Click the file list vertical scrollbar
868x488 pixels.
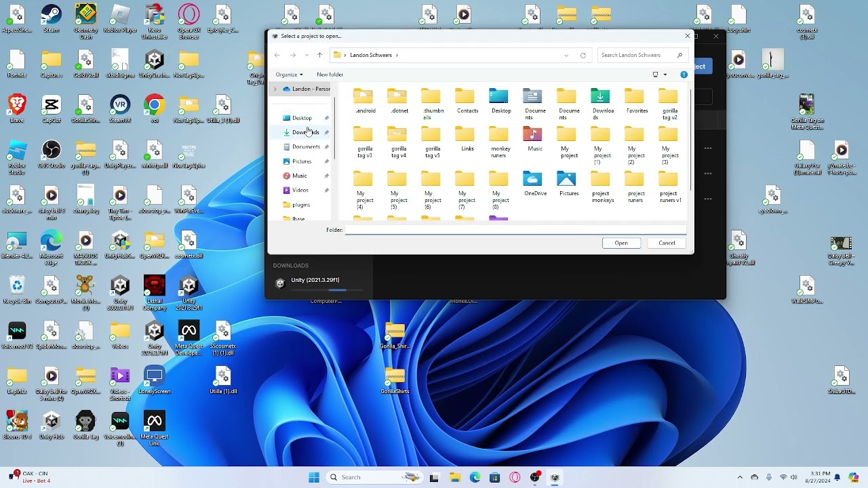690,139
